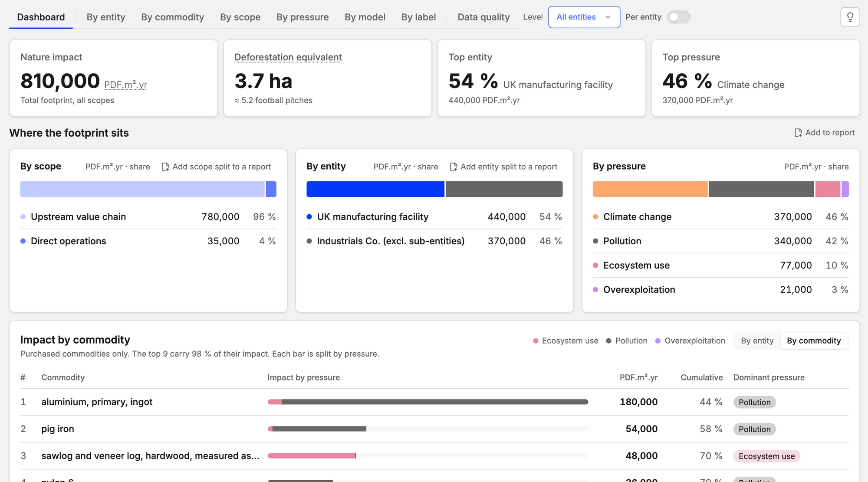Click the Industrials Co. (excl. sub-entities) row
The height and width of the screenshot is (482, 868).
(434, 241)
